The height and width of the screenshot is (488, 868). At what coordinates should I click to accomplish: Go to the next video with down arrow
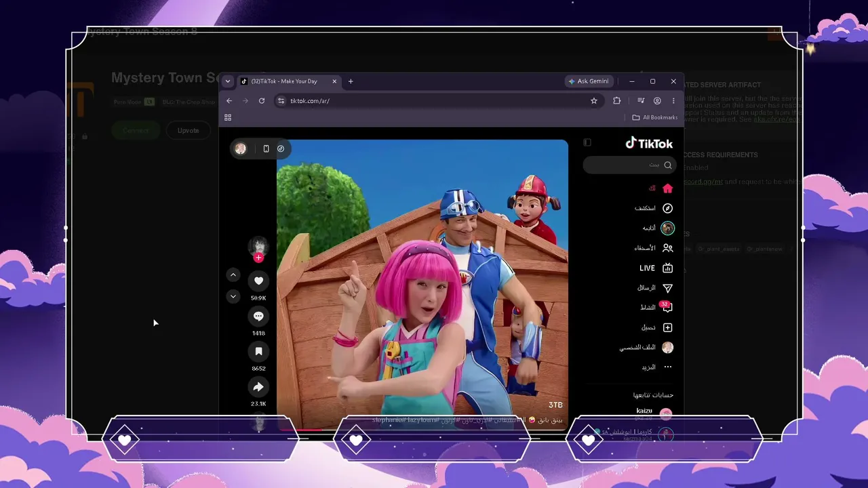tap(233, 296)
